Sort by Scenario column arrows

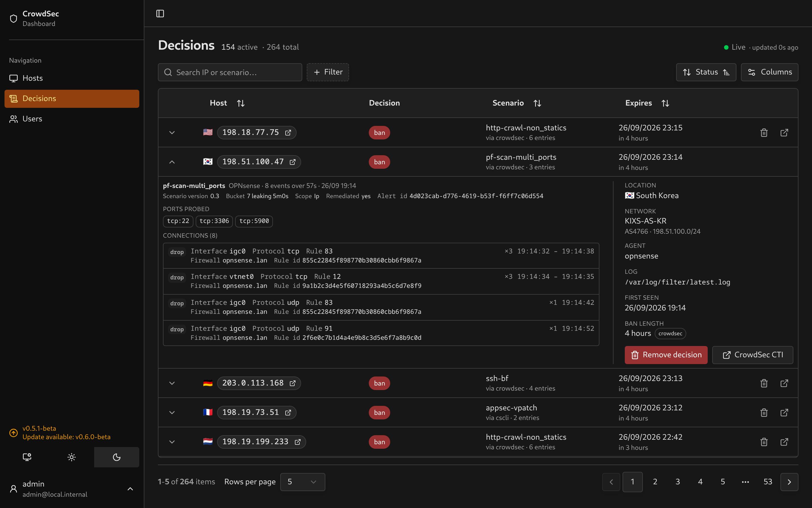(x=537, y=103)
